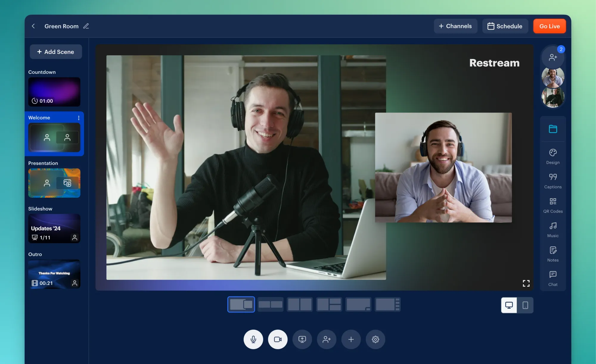Open the Chat panel
Viewport: 596px width, 364px height.
coord(553,277)
